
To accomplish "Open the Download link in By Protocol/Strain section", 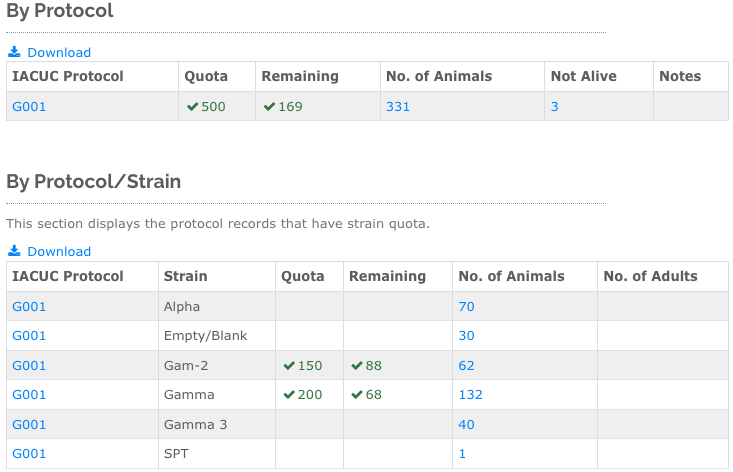I will pos(59,251).
